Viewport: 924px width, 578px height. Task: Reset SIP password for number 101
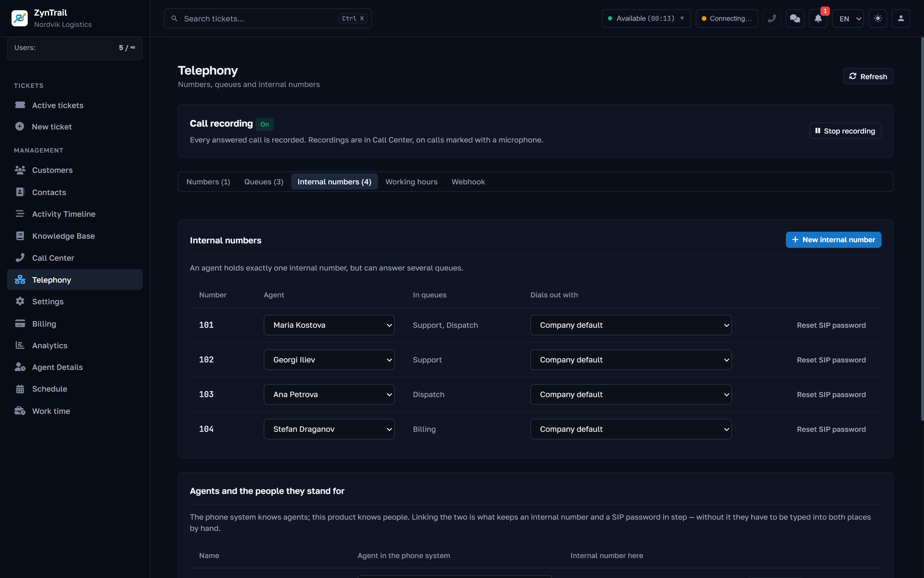point(831,325)
